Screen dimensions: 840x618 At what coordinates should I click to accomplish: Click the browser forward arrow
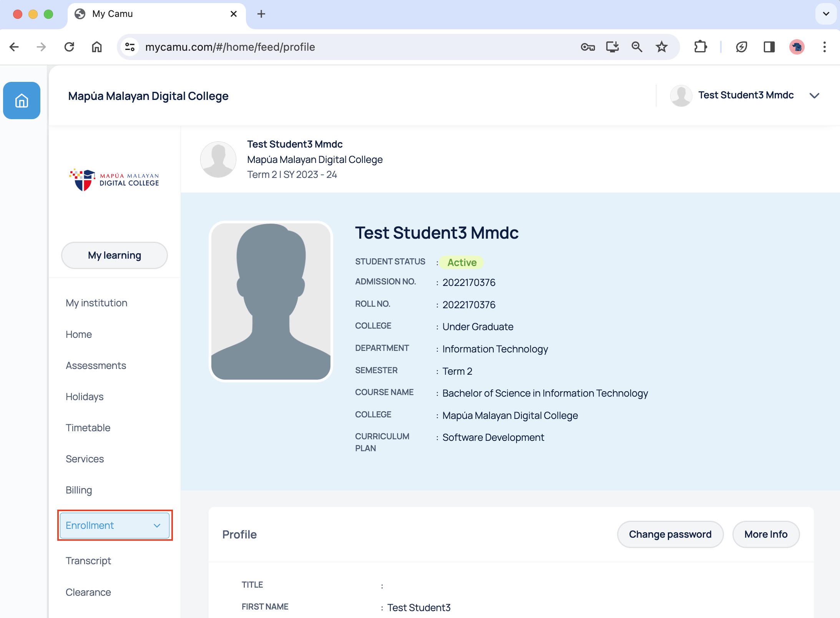41,47
